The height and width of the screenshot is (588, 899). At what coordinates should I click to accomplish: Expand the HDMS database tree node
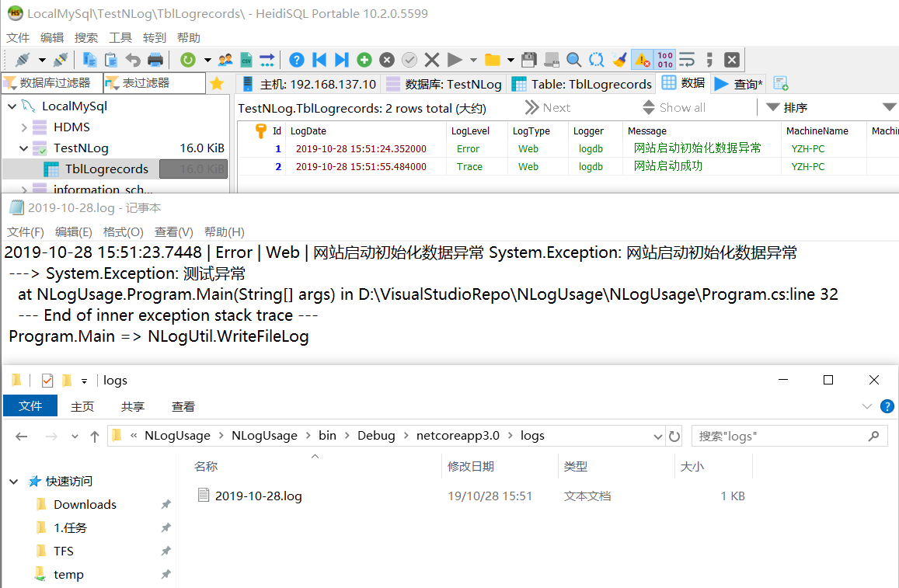[23, 127]
